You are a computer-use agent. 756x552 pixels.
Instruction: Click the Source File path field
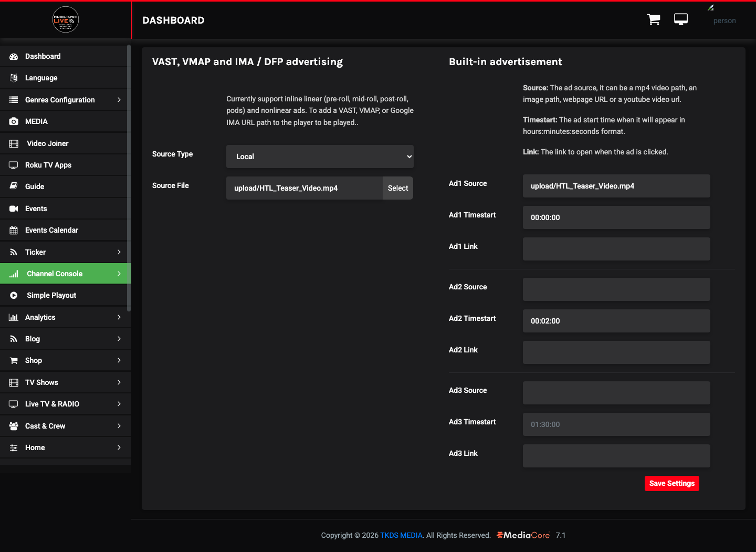(304, 188)
